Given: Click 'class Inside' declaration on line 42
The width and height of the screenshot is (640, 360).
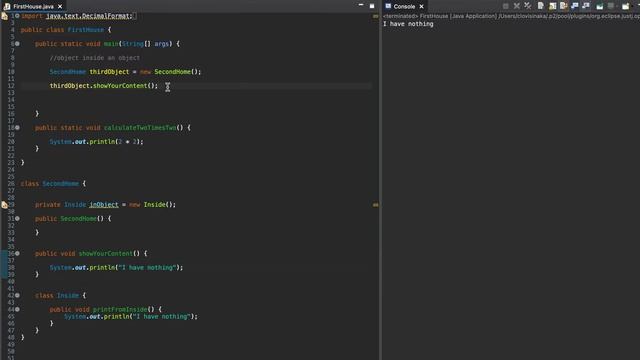Looking at the screenshot, I should pos(57,296).
